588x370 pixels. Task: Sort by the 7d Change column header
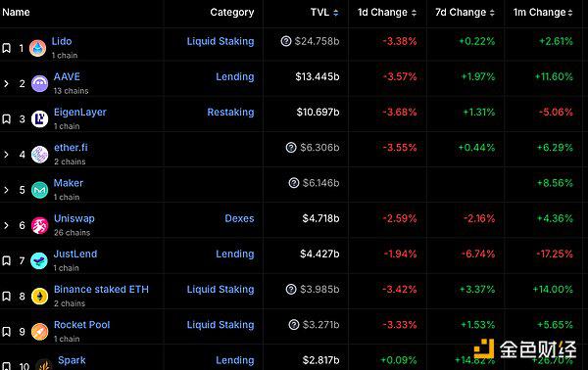(x=465, y=13)
